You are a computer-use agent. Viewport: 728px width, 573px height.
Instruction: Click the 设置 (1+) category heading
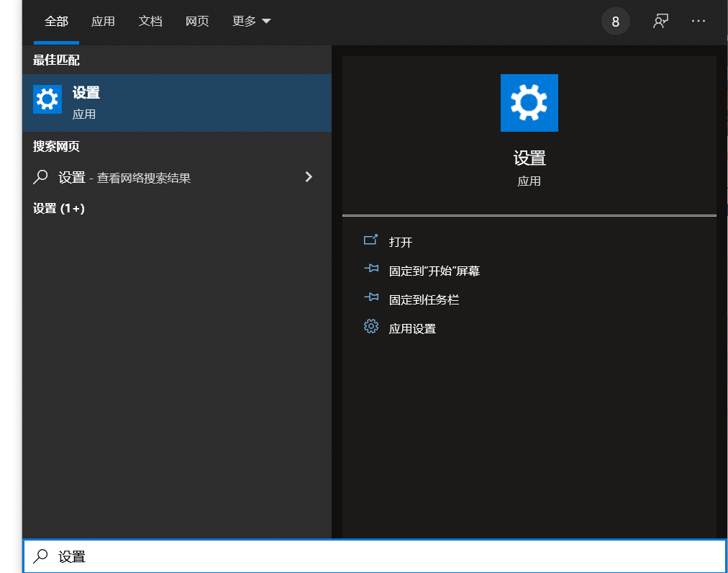coord(59,208)
